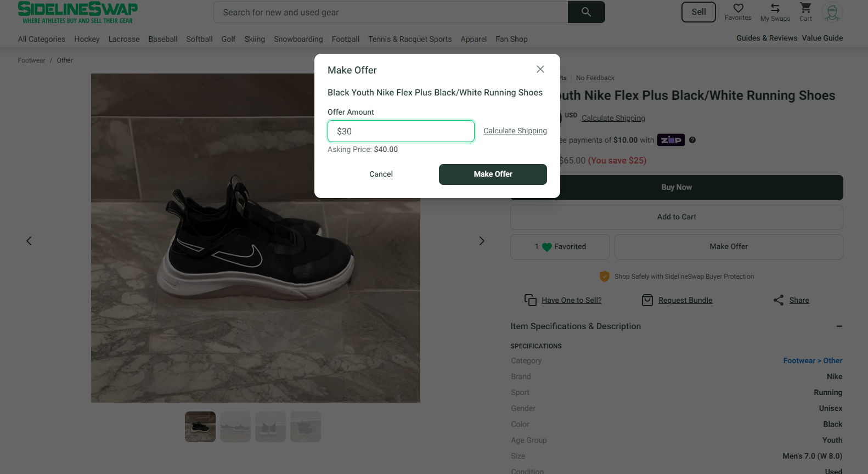Image resolution: width=868 pixels, height=474 pixels.
Task: Click the Sell button
Action: click(x=698, y=12)
